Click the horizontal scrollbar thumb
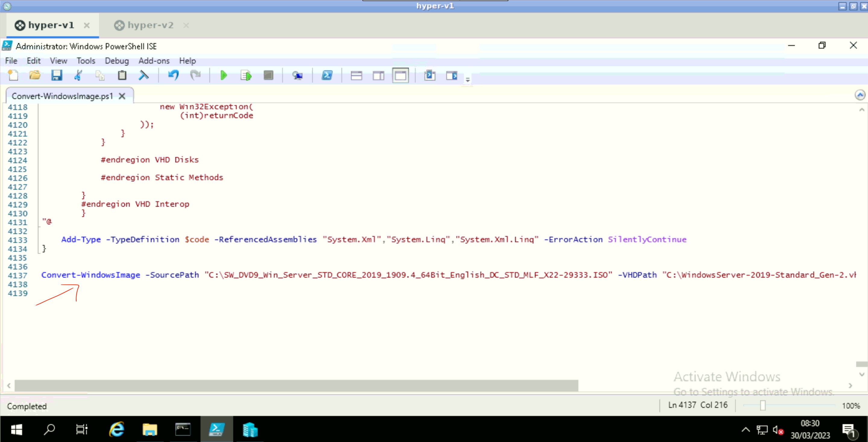Image resolution: width=868 pixels, height=442 pixels. click(296, 385)
